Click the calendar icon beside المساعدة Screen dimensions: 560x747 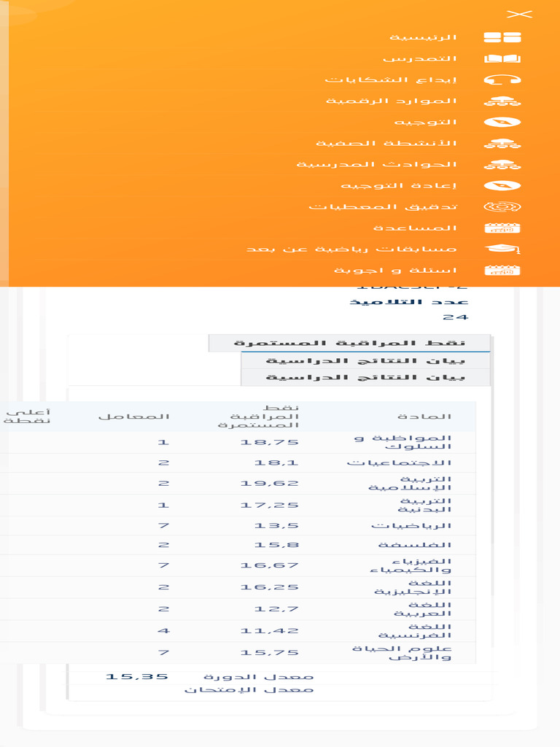[x=502, y=228]
